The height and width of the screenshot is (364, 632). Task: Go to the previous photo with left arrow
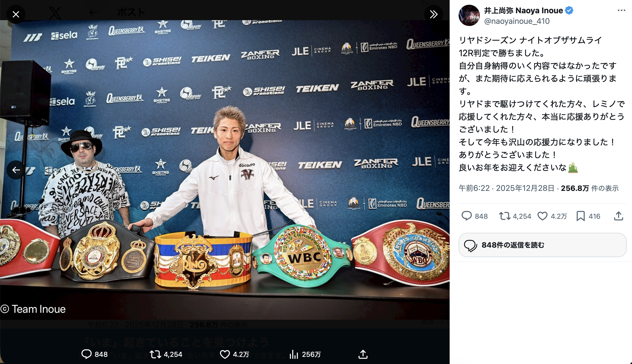(16, 170)
